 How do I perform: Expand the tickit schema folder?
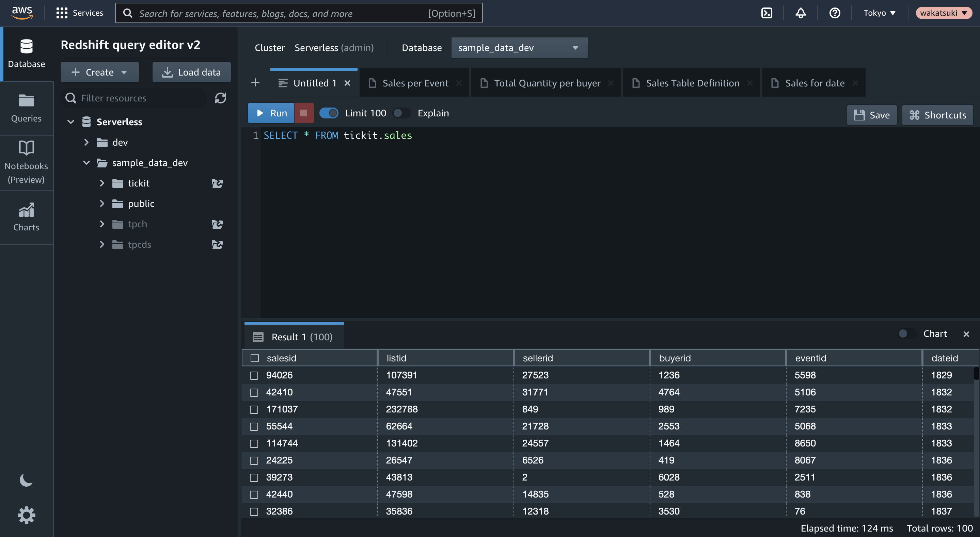coord(101,183)
